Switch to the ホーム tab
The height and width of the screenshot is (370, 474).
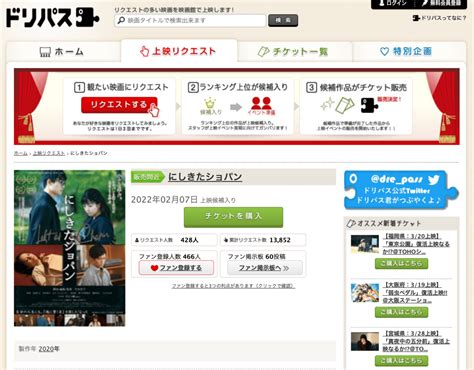63,52
